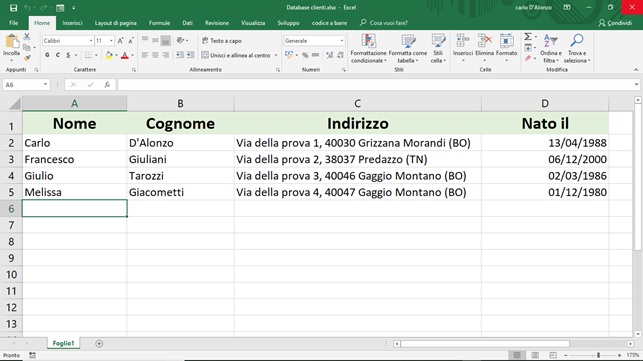Switch to the Inserisci ribbon tab
Viewport: 643px width, 361px height.
coord(72,23)
